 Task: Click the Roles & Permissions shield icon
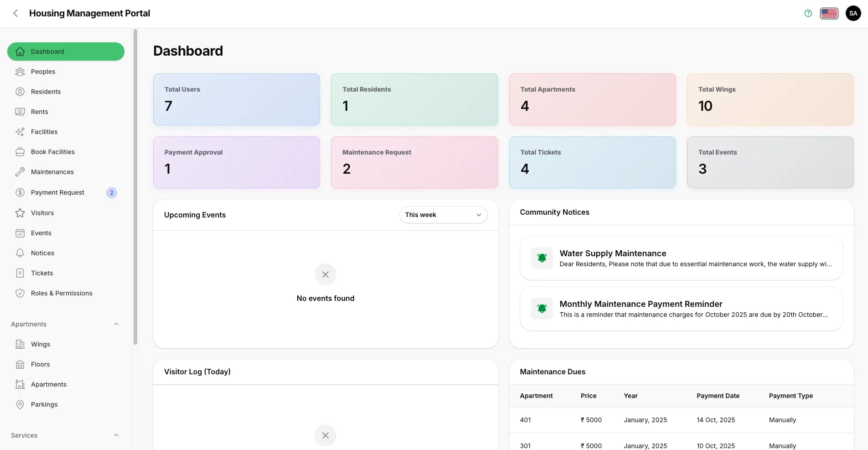20,293
